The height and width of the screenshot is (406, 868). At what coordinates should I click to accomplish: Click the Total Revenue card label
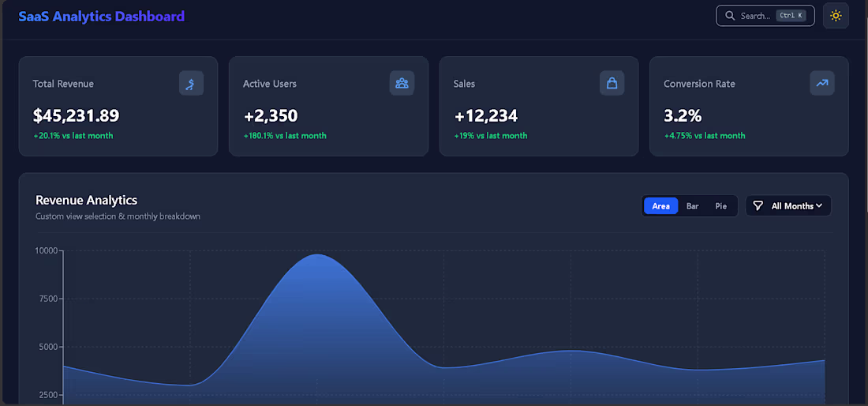pyautogui.click(x=63, y=84)
